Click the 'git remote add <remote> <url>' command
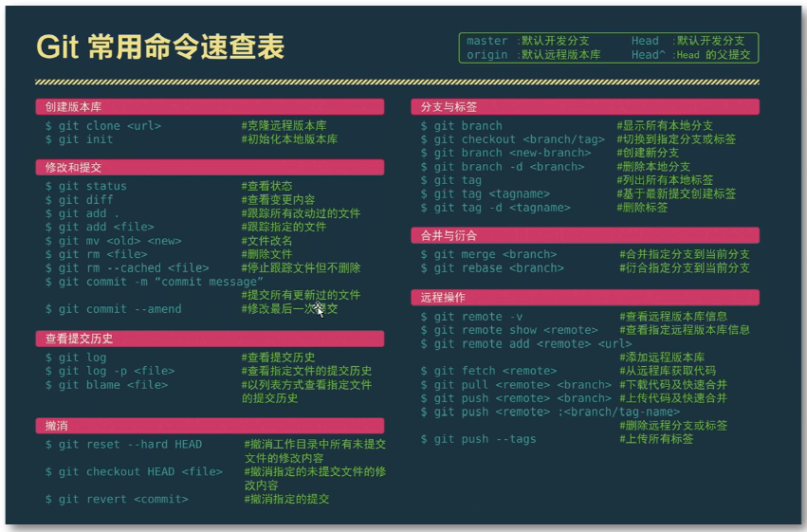 [526, 343]
